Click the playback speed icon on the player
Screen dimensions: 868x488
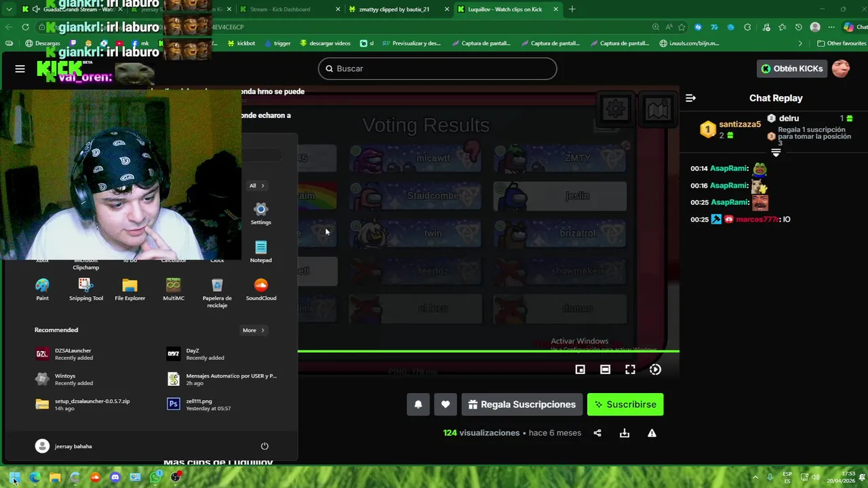coord(655,369)
